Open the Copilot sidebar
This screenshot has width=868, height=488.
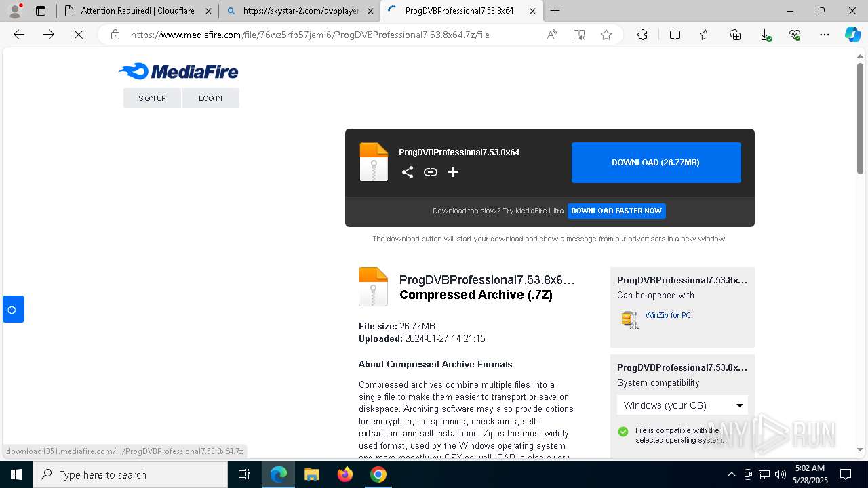852,35
